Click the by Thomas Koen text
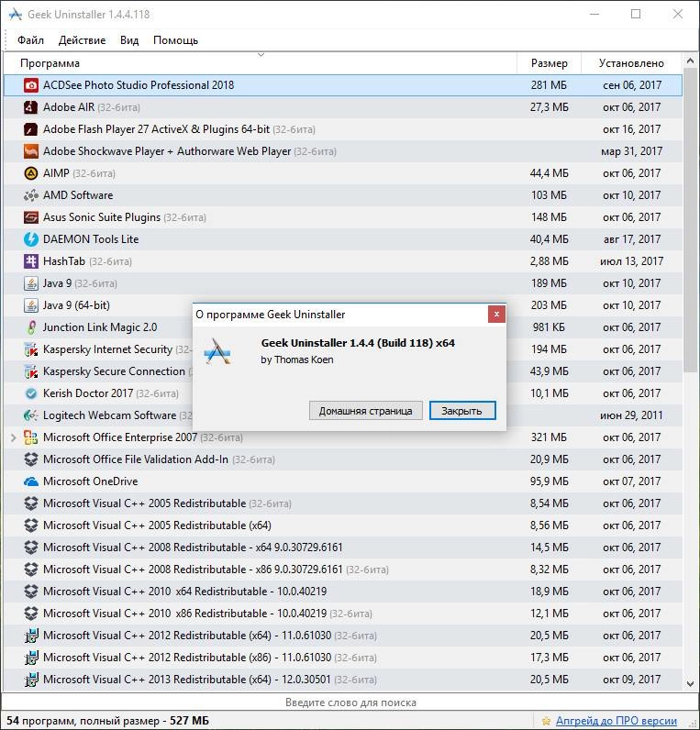The width and height of the screenshot is (700, 730). tap(296, 359)
